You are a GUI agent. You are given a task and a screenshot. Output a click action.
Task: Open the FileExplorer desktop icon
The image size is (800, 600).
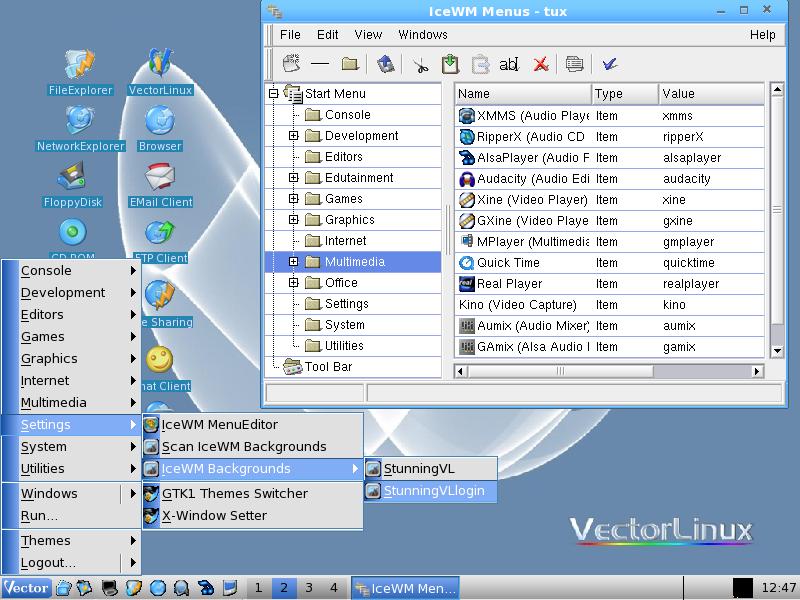click(x=80, y=68)
